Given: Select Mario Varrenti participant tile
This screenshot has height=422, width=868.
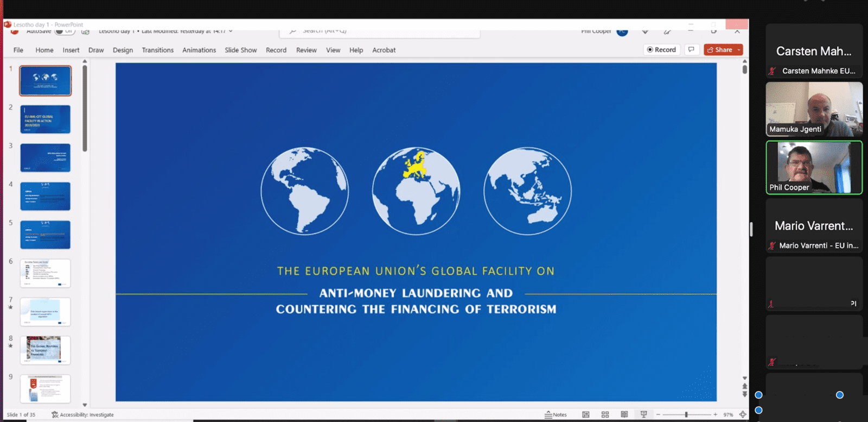Looking at the screenshot, I should click(x=814, y=225).
